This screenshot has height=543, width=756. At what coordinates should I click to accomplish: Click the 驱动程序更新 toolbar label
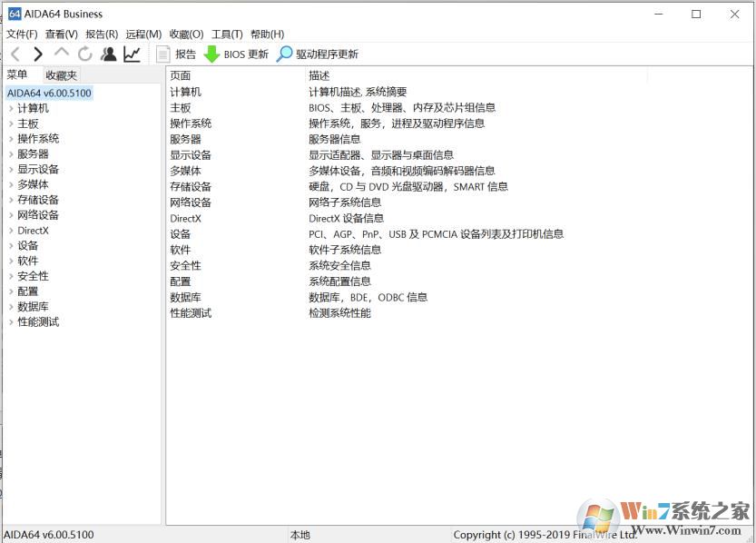(x=327, y=54)
